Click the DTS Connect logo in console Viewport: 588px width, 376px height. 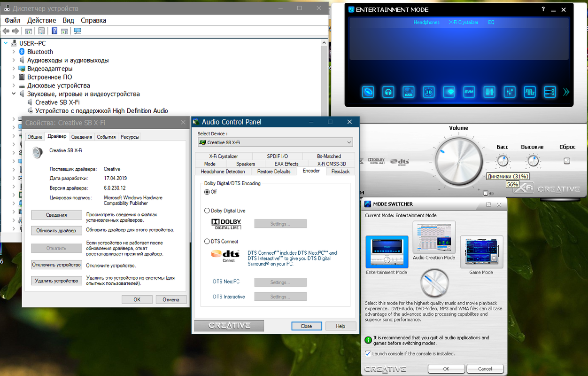[400, 162]
